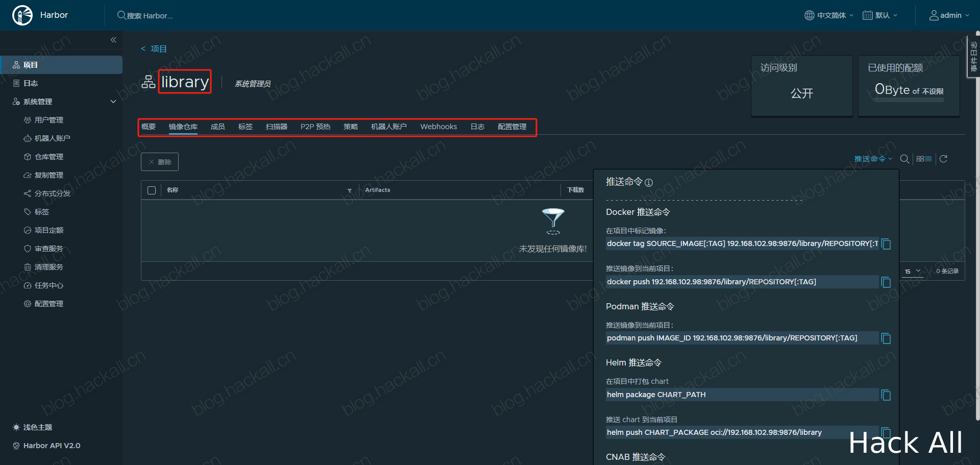Refresh the repository list

pos(943,159)
